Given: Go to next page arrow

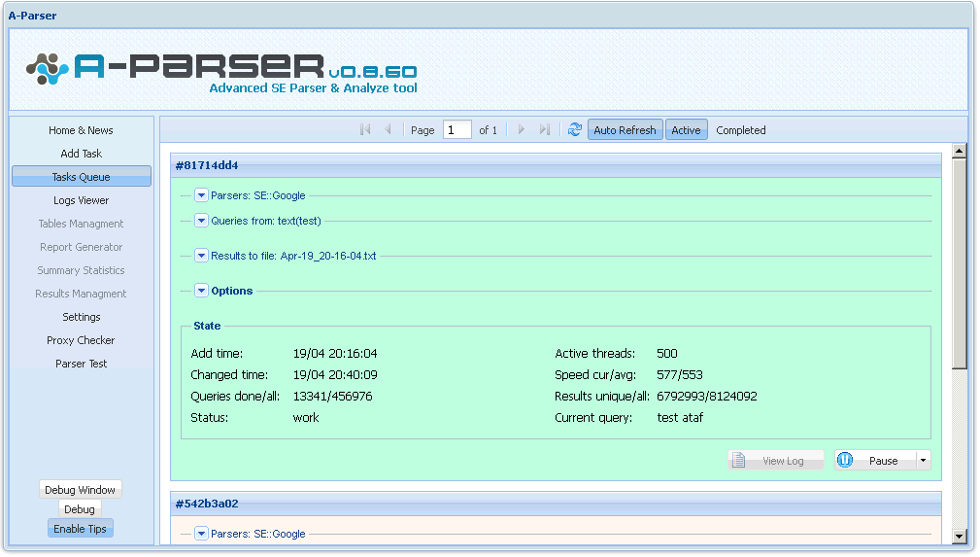Looking at the screenshot, I should [522, 129].
